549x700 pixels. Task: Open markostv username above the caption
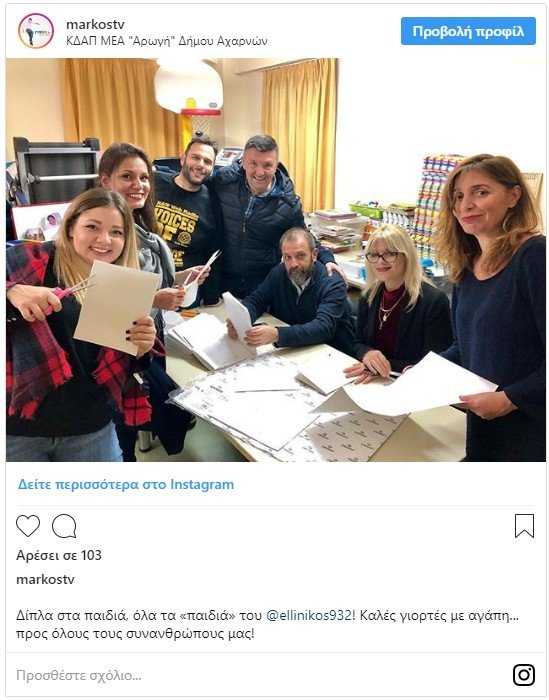tap(45, 579)
